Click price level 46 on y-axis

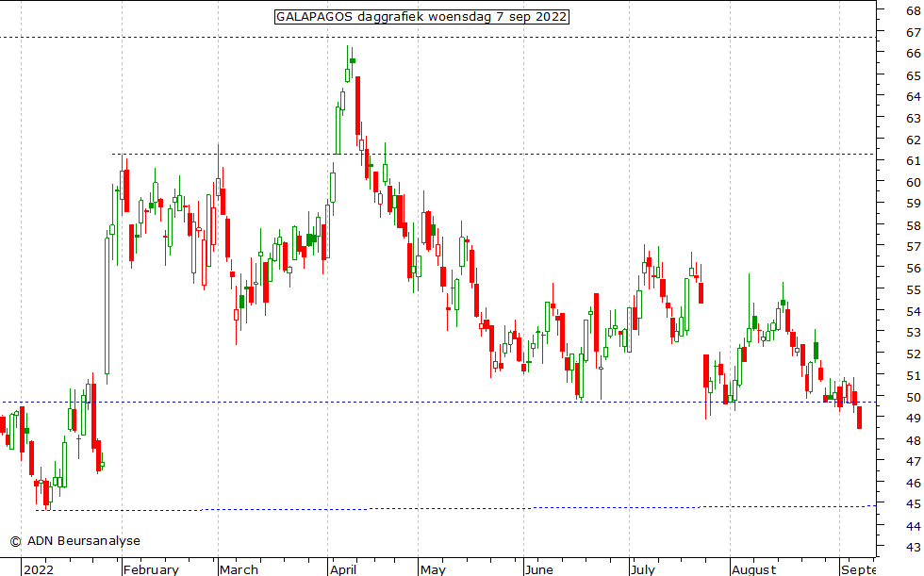pyautogui.click(x=914, y=483)
